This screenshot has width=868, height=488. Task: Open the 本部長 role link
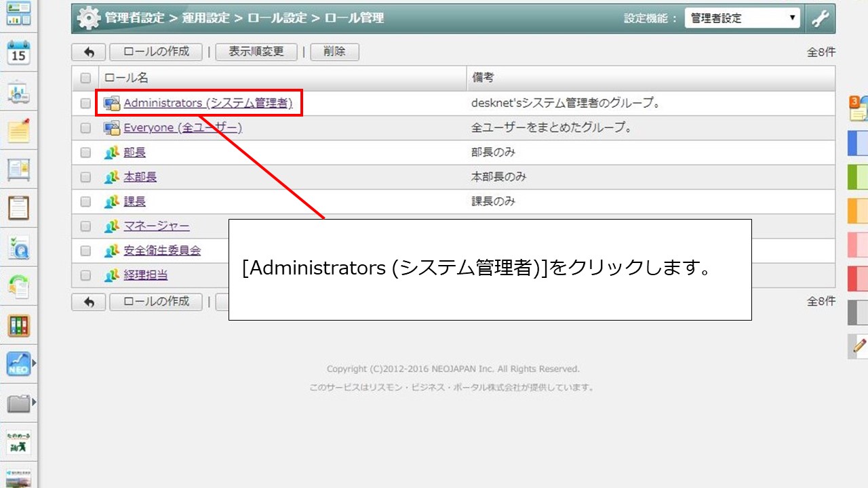(x=140, y=177)
